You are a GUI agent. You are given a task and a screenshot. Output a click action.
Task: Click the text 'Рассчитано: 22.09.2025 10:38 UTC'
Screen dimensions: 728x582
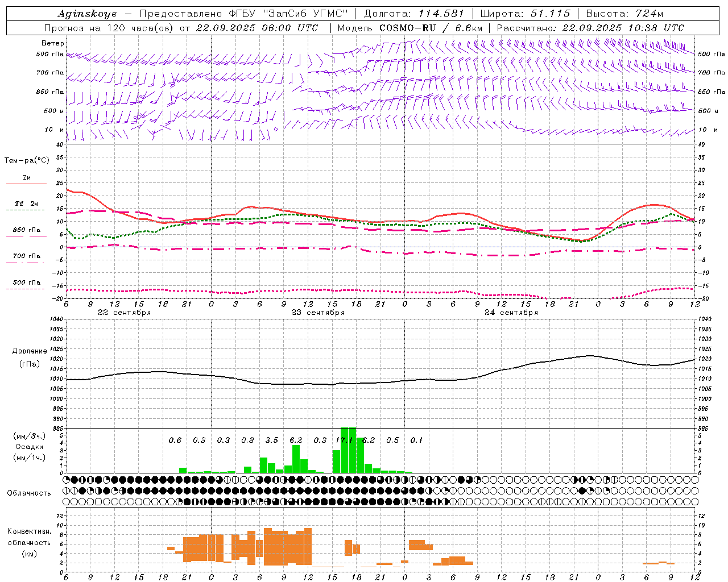pos(590,28)
